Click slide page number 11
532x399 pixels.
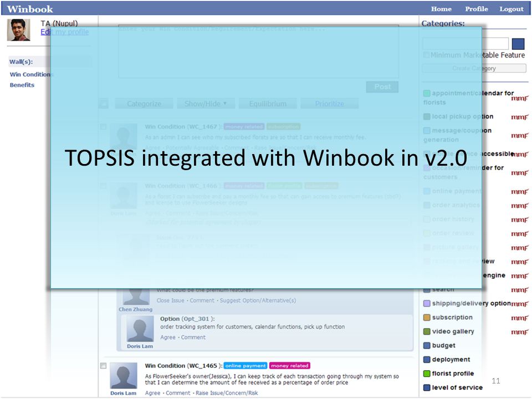coord(495,381)
